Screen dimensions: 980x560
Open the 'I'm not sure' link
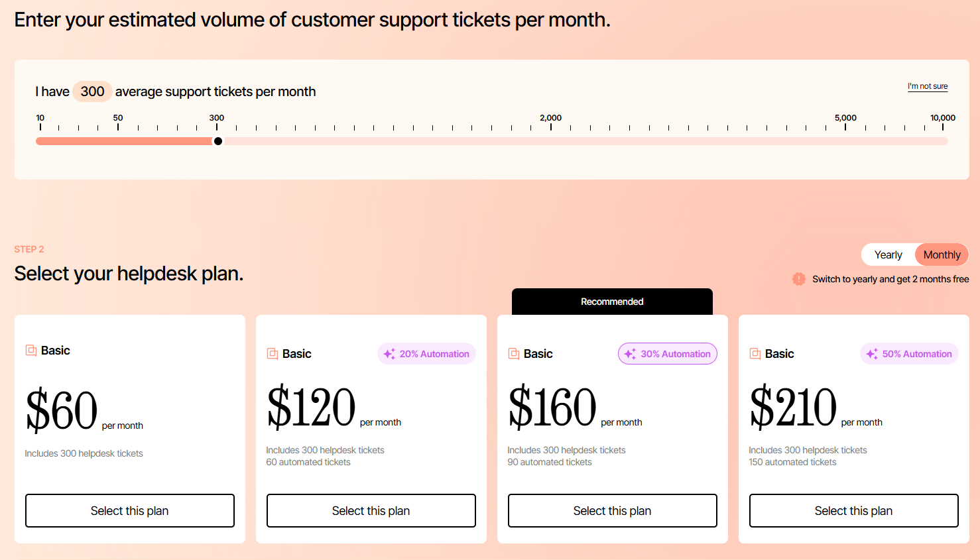[x=928, y=86]
